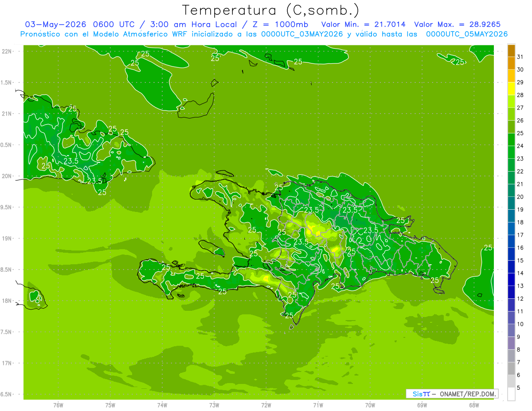Image resolution: width=532 pixels, height=411 pixels.
Task: Click the Sisπ logo in the map corner
Action: 421,394
